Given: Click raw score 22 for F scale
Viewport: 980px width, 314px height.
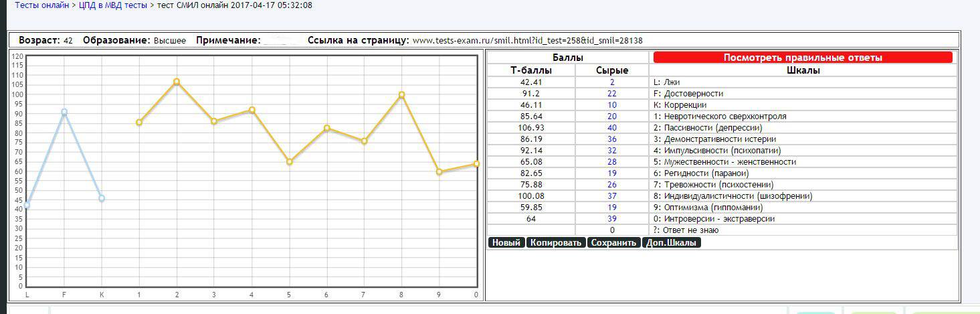Looking at the screenshot, I should [611, 94].
